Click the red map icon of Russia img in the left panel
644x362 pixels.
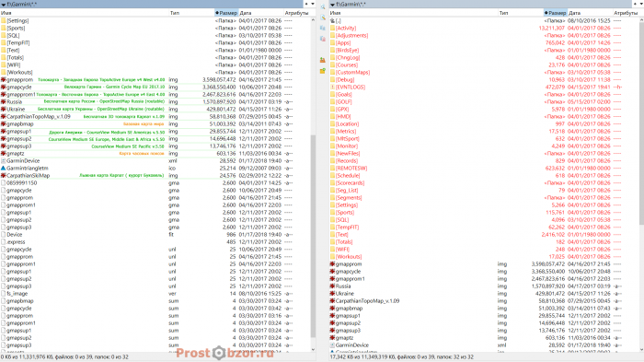(x=4, y=101)
